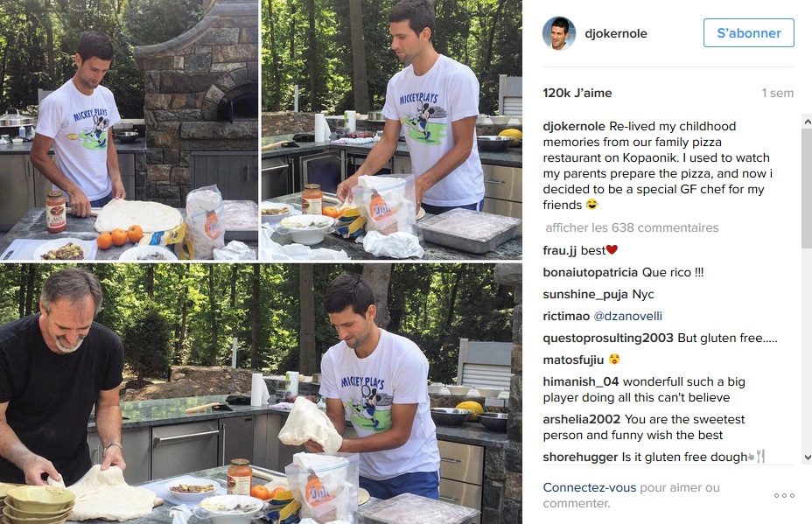Image resolution: width=812 pixels, height=524 pixels.
Task: Expand 'afficher les 638 commentaires'
Action: coord(632,227)
